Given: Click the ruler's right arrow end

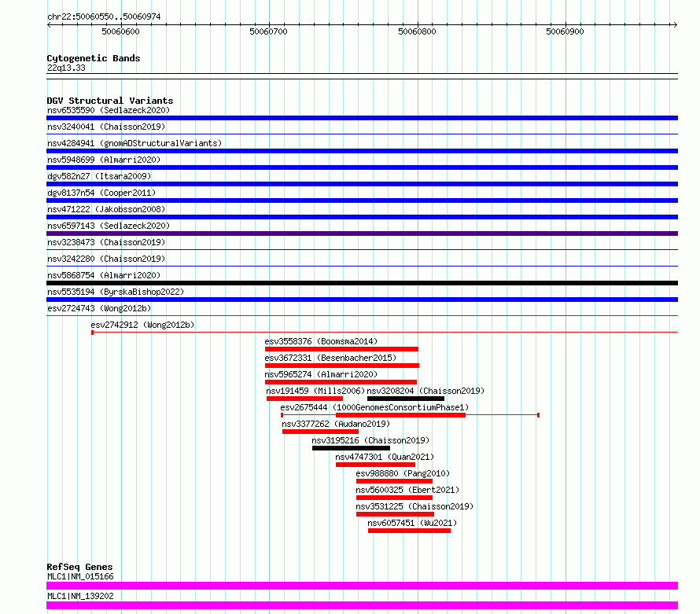Looking at the screenshot, I should tap(676, 24).
